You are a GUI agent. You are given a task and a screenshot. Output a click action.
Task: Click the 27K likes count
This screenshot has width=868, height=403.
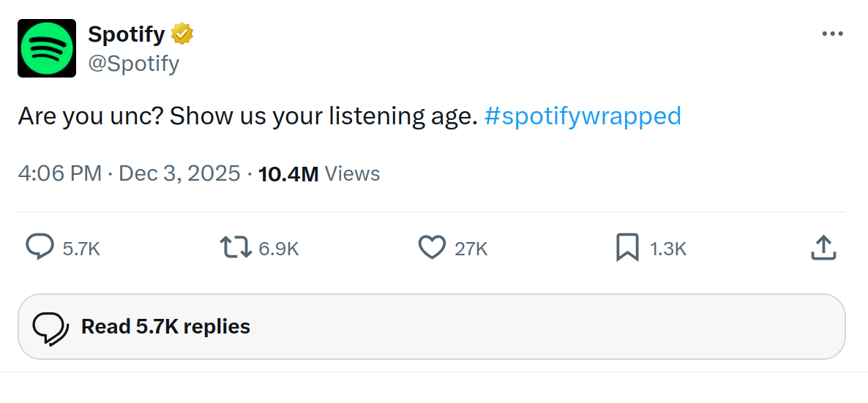click(471, 249)
